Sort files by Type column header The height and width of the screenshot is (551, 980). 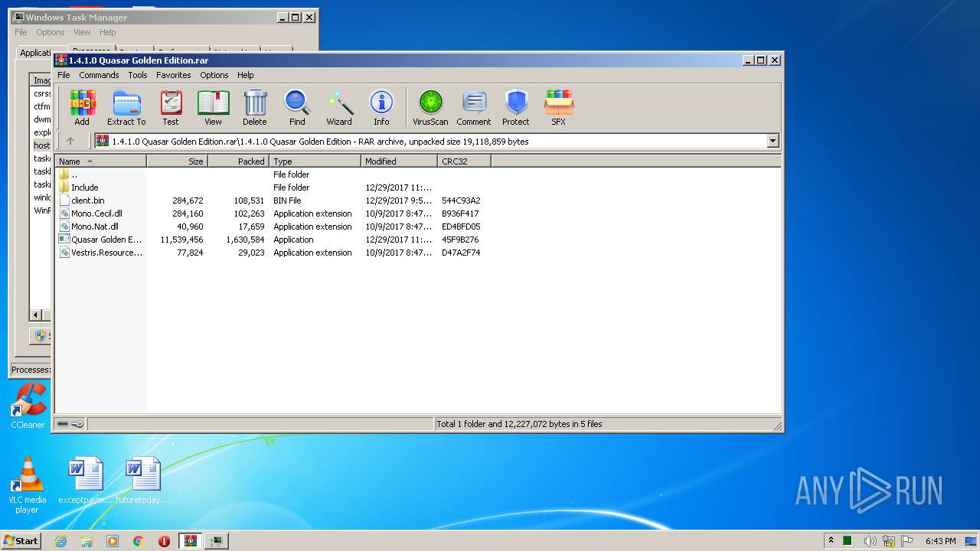(x=315, y=161)
